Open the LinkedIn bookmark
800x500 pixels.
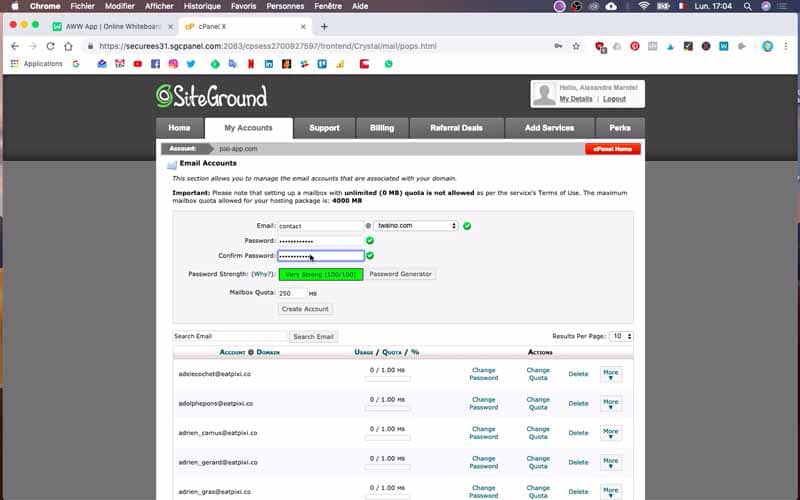pyautogui.click(x=268, y=64)
